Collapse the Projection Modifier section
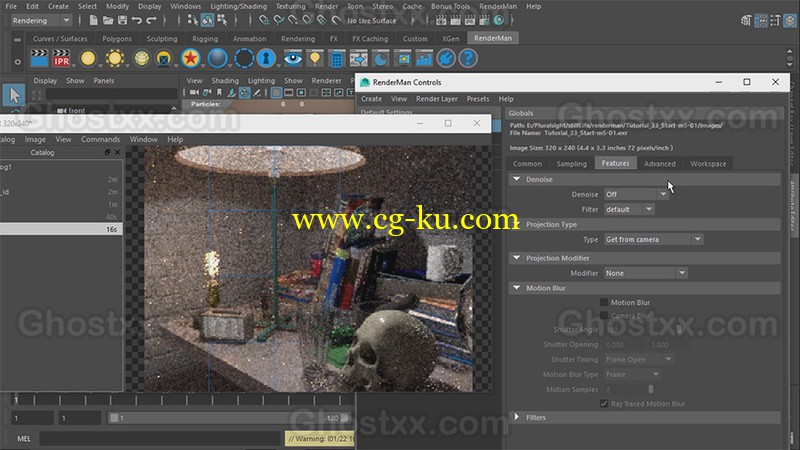This screenshot has height=450, width=800. [517, 258]
